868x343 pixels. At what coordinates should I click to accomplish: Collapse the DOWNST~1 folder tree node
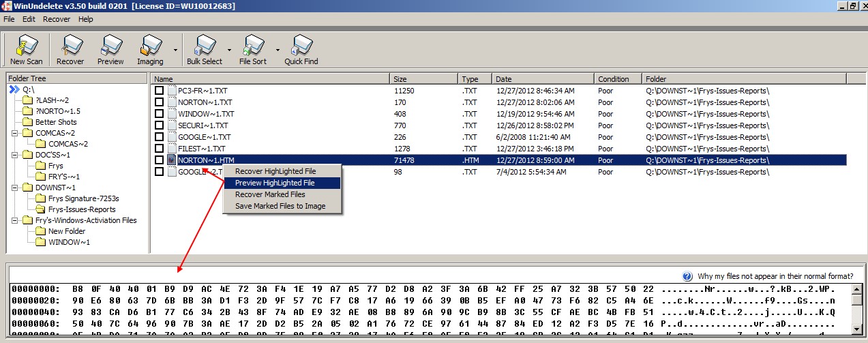(x=14, y=188)
